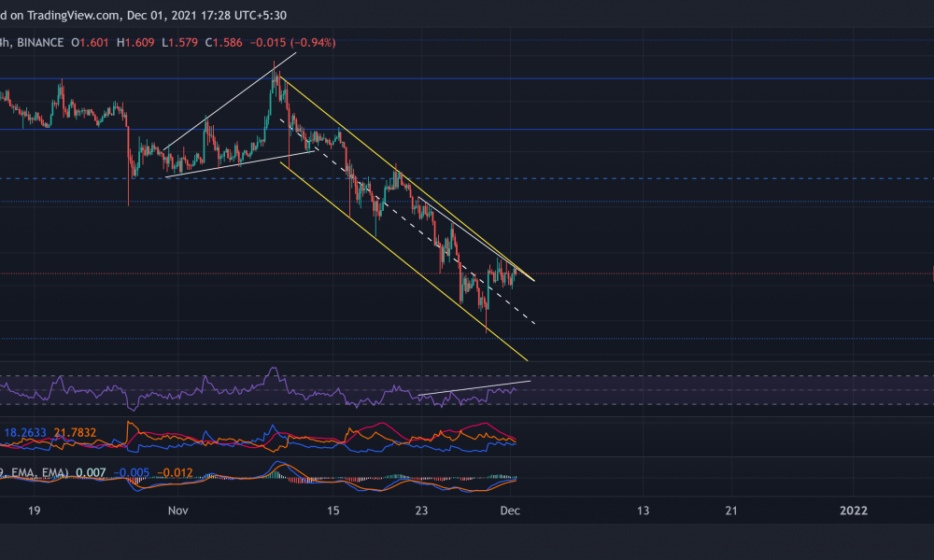Click the MACD signal value −0.012
Image resolution: width=934 pixels, height=560 pixels.
pyautogui.click(x=175, y=473)
